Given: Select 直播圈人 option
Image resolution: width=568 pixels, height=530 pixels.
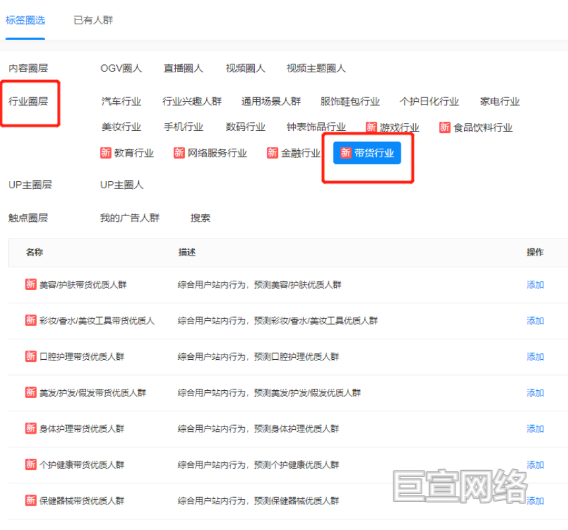Looking at the screenshot, I should [183, 68].
